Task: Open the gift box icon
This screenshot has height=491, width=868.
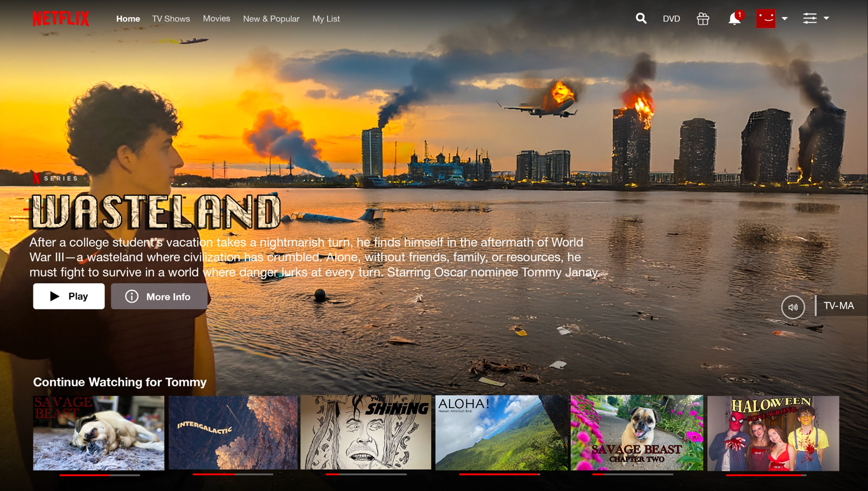Action: pyautogui.click(x=703, y=19)
